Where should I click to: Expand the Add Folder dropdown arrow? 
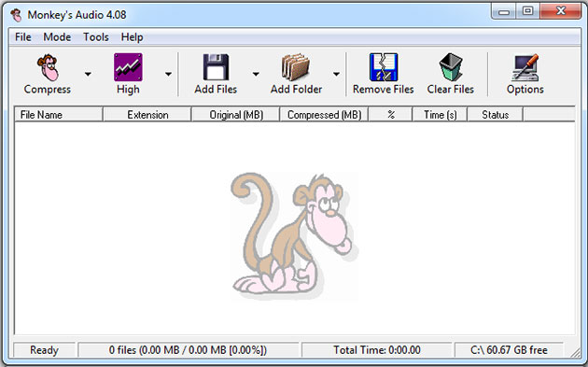click(x=336, y=74)
